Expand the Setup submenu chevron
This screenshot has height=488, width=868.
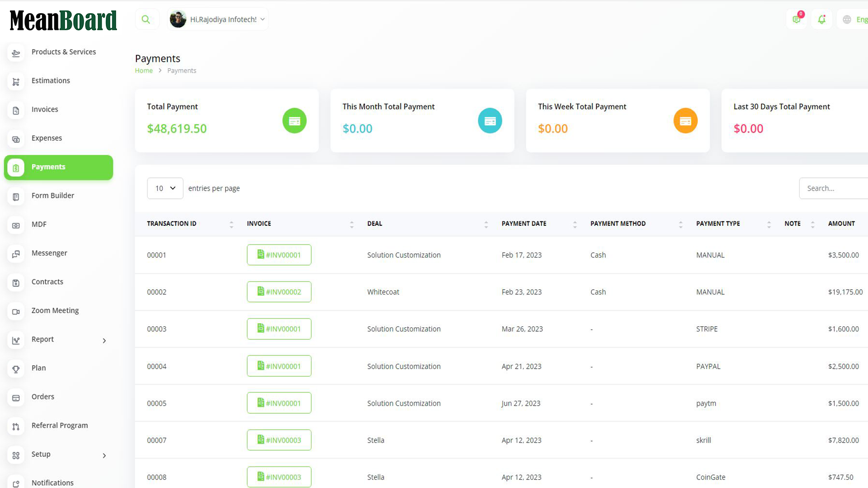point(104,455)
